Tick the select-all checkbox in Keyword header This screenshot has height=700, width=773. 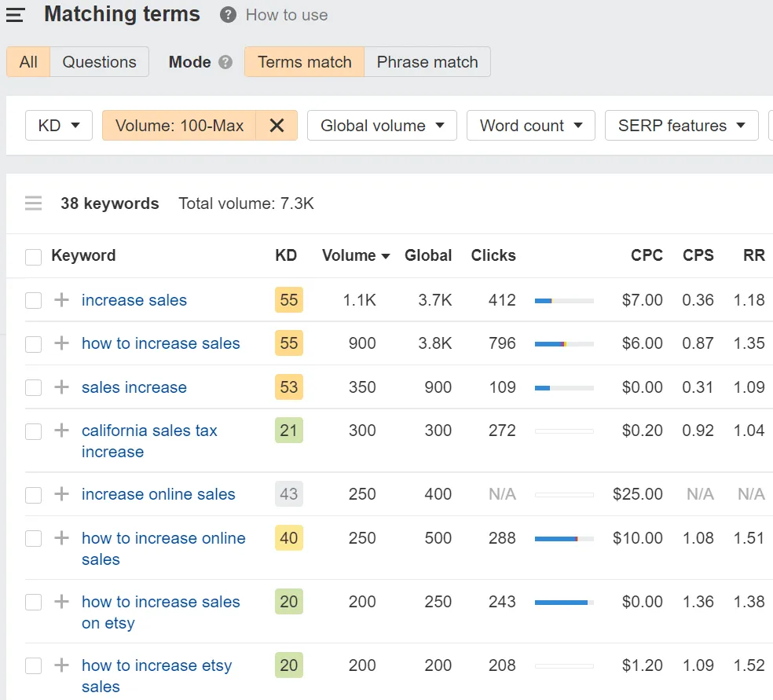click(33, 257)
